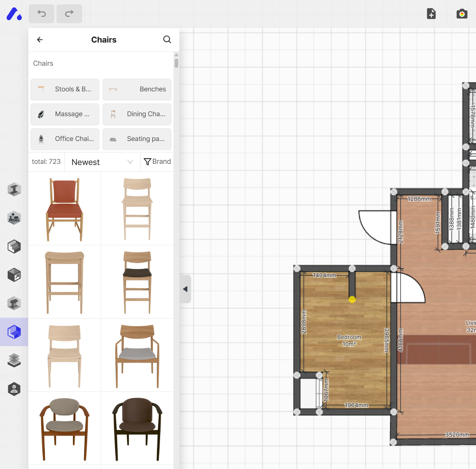Open the Brand filter

click(157, 161)
